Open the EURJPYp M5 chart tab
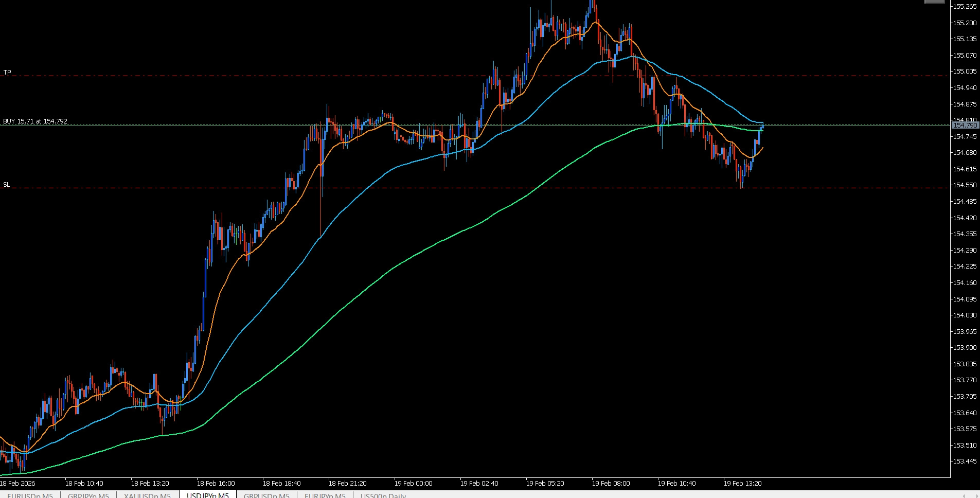This screenshot has width=980, height=498. pyautogui.click(x=325, y=495)
